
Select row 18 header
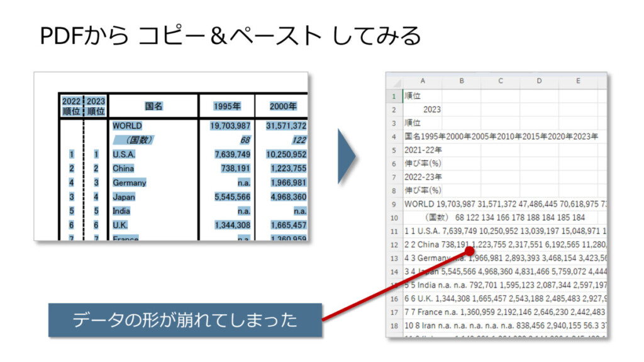click(394, 326)
